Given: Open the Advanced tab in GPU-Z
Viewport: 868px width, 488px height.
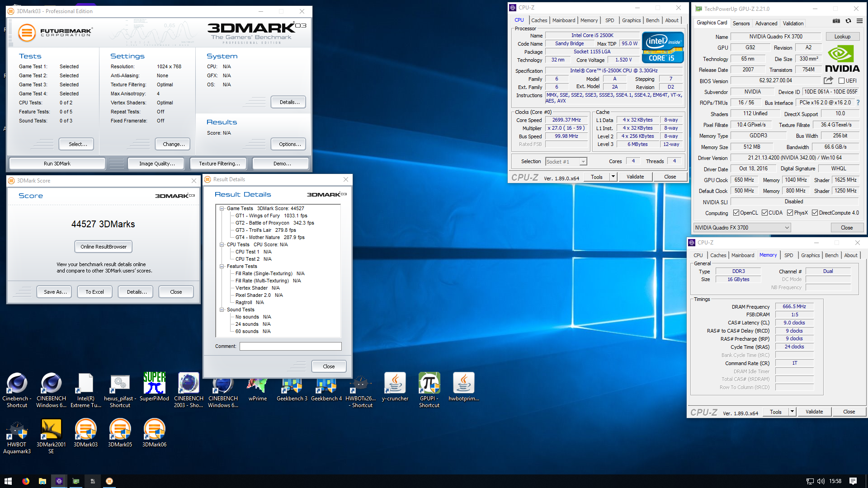Looking at the screenshot, I should tap(766, 23).
